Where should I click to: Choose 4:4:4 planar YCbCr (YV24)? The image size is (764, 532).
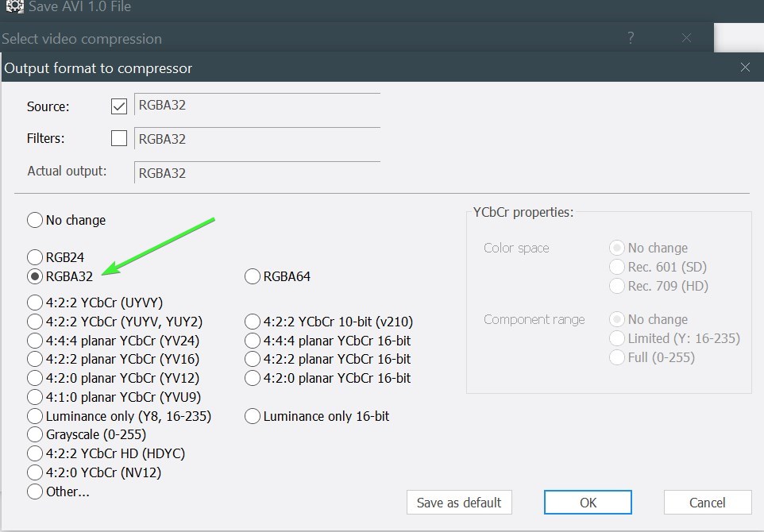[x=35, y=341]
